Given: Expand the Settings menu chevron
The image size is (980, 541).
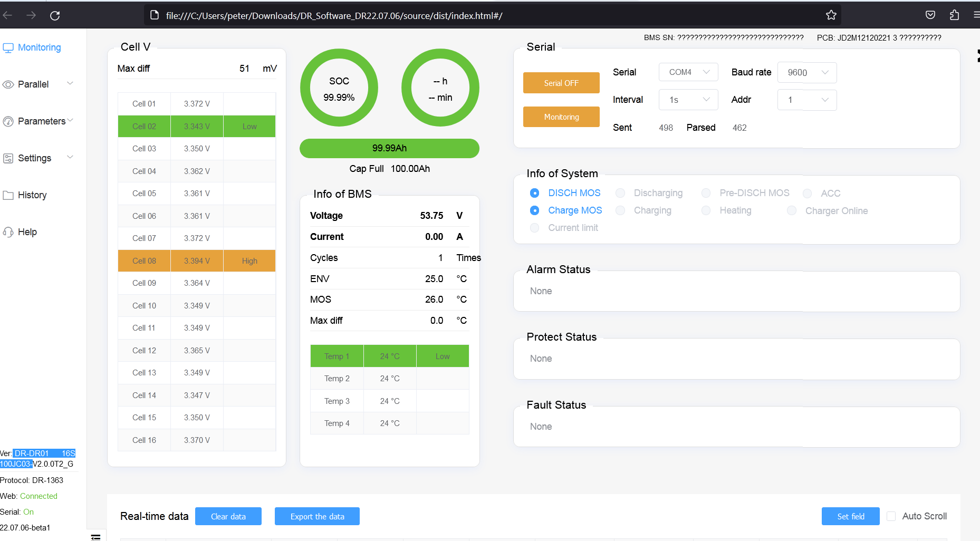Looking at the screenshot, I should pos(70,158).
